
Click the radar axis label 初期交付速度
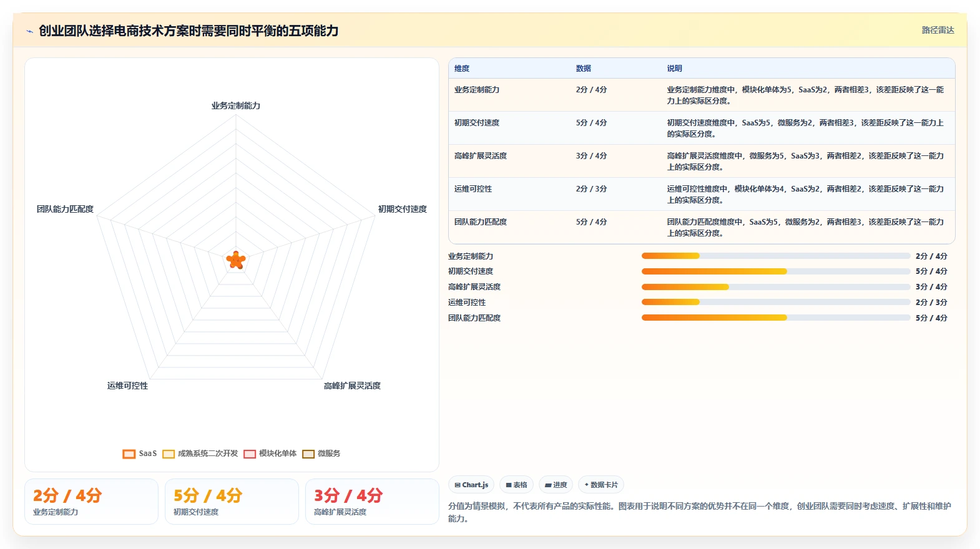[x=403, y=209]
